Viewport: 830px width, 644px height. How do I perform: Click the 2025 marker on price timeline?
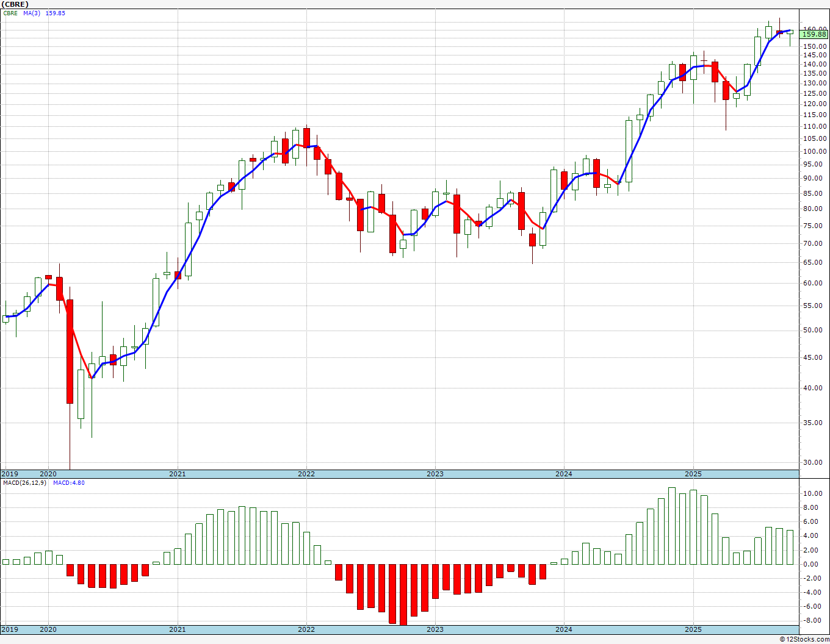(693, 474)
